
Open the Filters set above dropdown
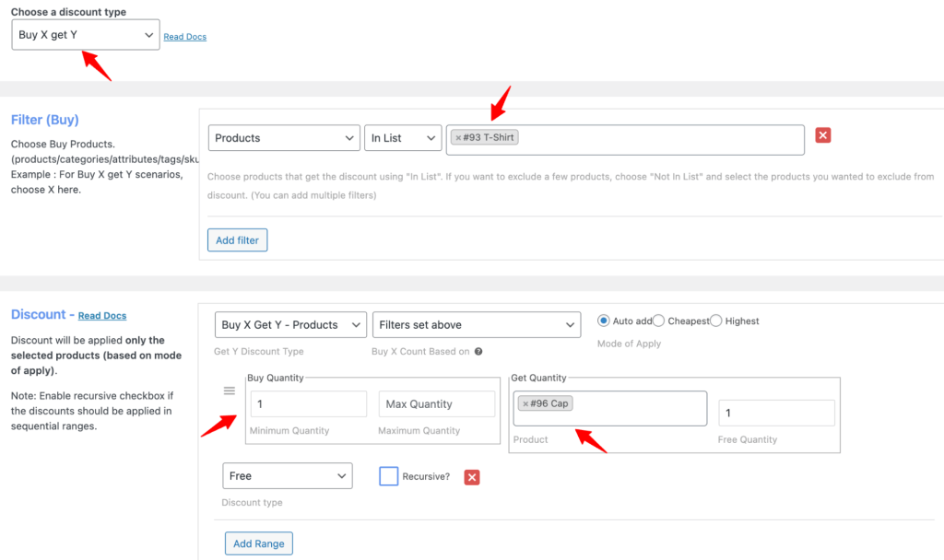pyautogui.click(x=477, y=324)
